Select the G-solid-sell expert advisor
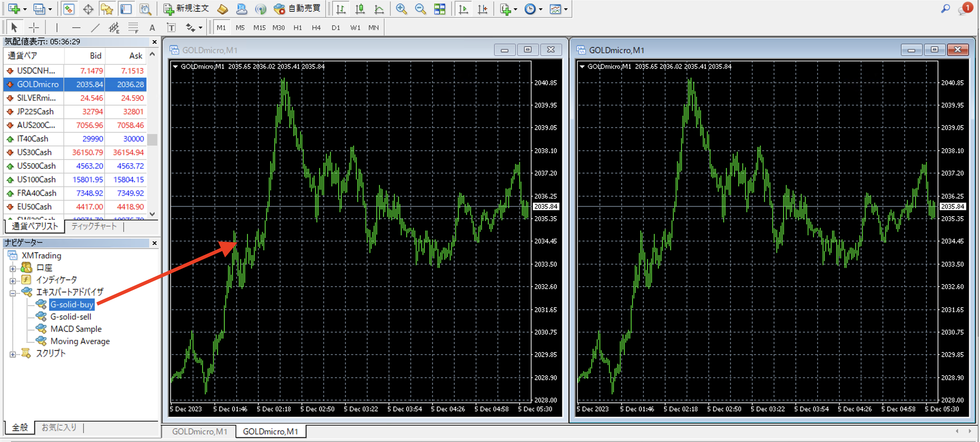This screenshot has width=980, height=442. (x=71, y=317)
